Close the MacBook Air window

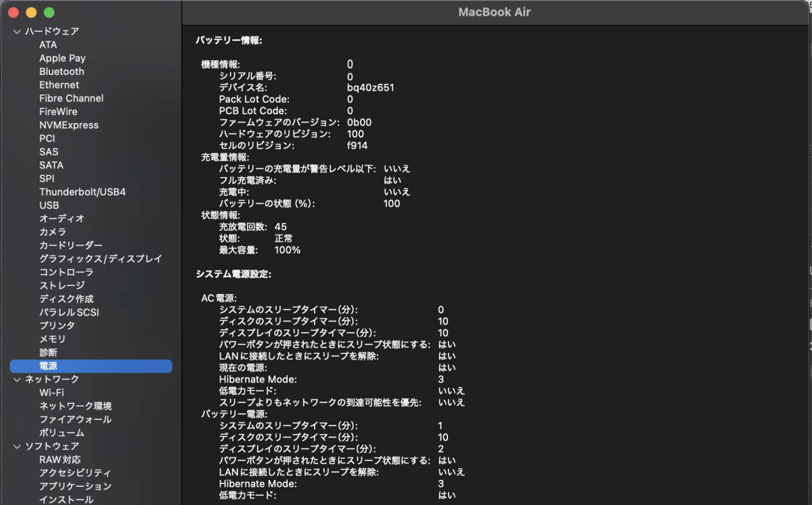(14, 12)
